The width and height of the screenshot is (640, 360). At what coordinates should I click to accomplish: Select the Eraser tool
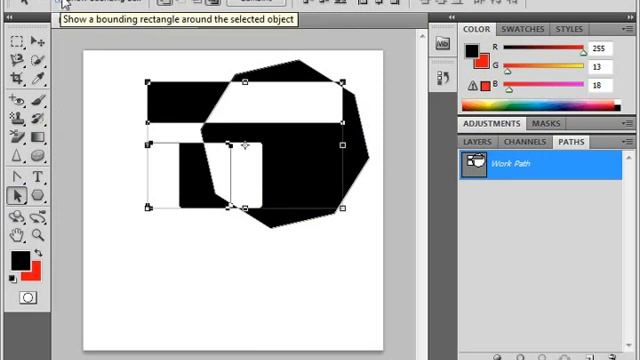17,137
